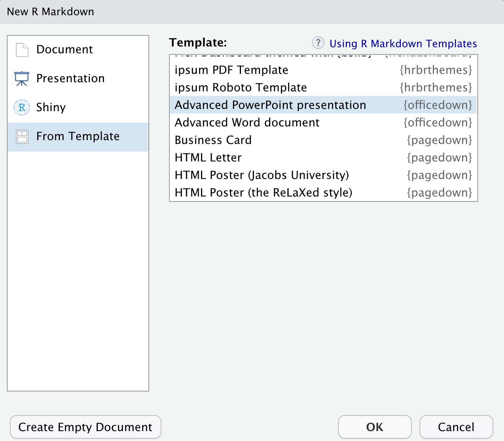Screen dimensions: 504x441
Task: Click {officedown} label beside Advanced Word document
Action: pyautogui.click(x=438, y=123)
